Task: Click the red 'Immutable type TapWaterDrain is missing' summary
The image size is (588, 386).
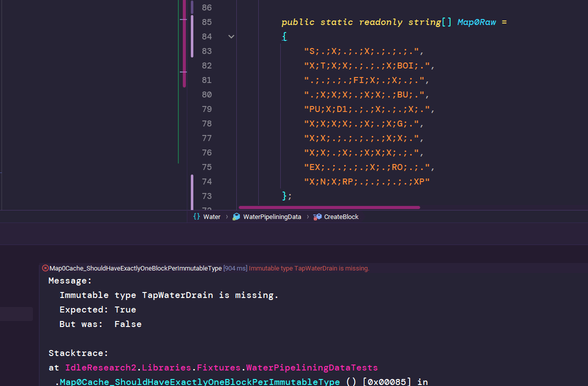Action: coord(309,268)
